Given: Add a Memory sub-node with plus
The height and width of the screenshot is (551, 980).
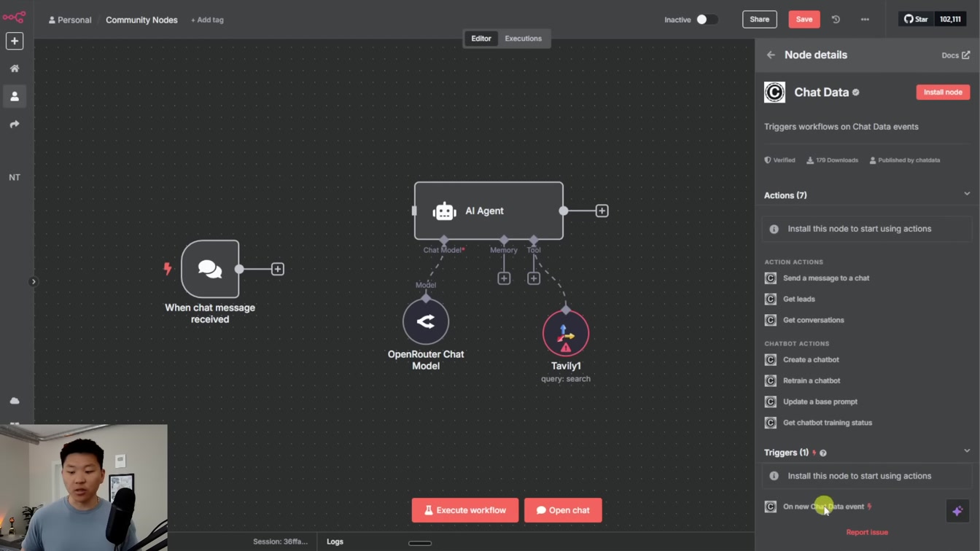Looking at the screenshot, I should pyautogui.click(x=504, y=278).
